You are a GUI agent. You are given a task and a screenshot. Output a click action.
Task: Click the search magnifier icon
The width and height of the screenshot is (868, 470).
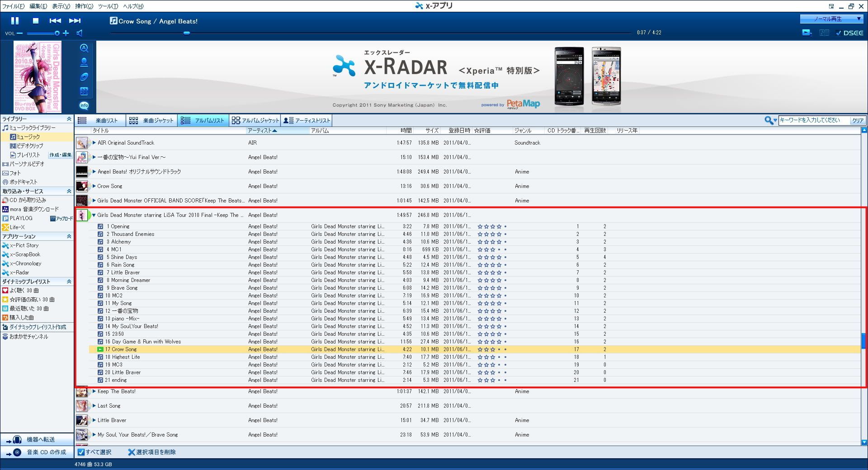[768, 120]
